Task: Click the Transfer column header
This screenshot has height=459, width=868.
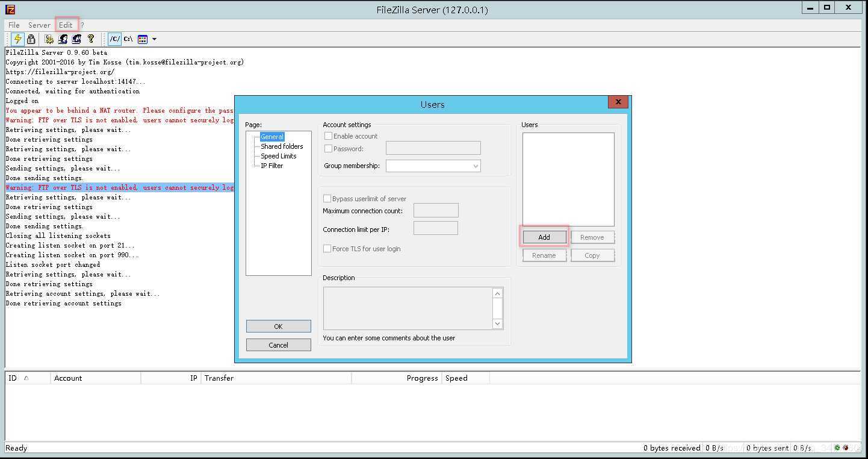Action: point(276,378)
